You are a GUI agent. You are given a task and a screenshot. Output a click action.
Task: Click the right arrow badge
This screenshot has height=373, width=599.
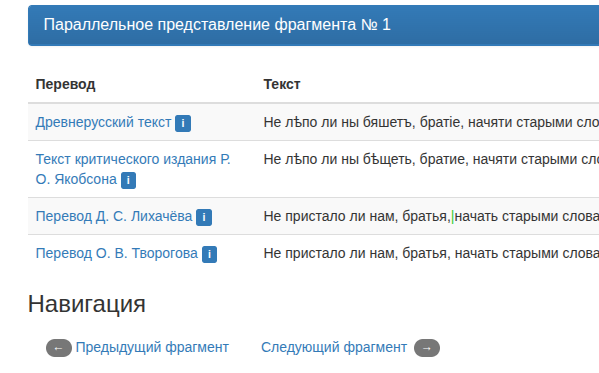tap(427, 348)
